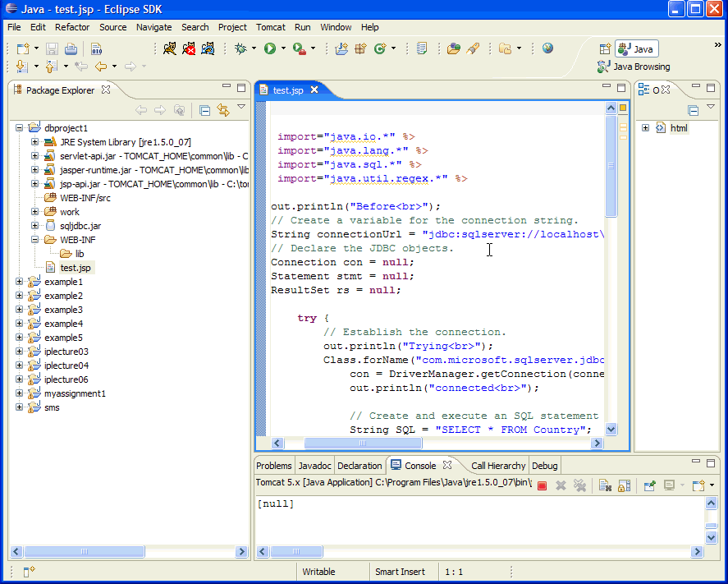The width and height of the screenshot is (728, 584).
Task: Stop Tomcat using the red-X cat icon
Action: (x=189, y=49)
